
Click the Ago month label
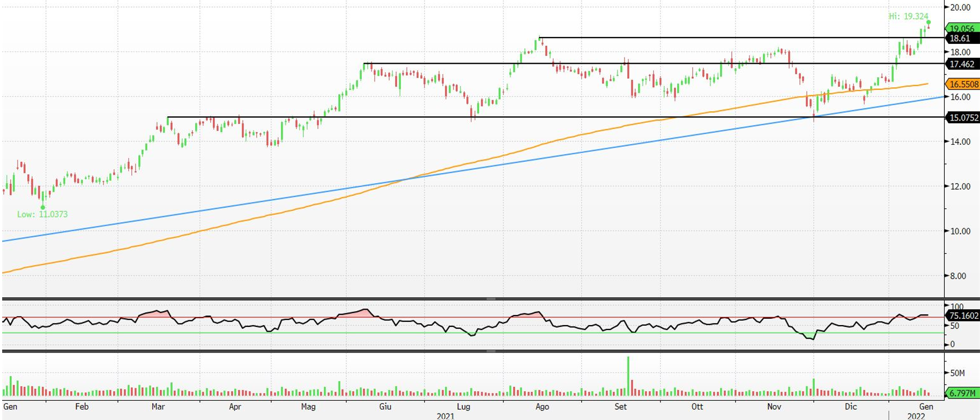point(542,407)
